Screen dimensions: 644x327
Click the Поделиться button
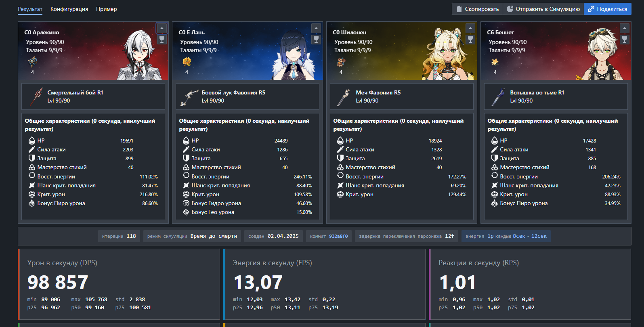[607, 9]
